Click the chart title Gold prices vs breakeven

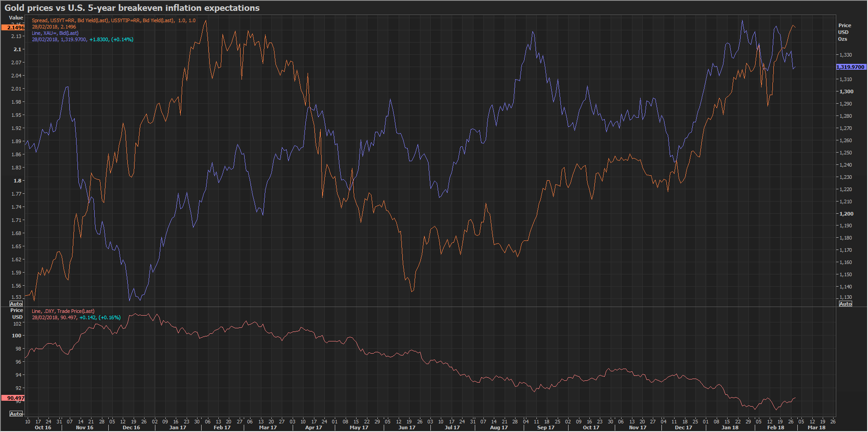[132, 8]
